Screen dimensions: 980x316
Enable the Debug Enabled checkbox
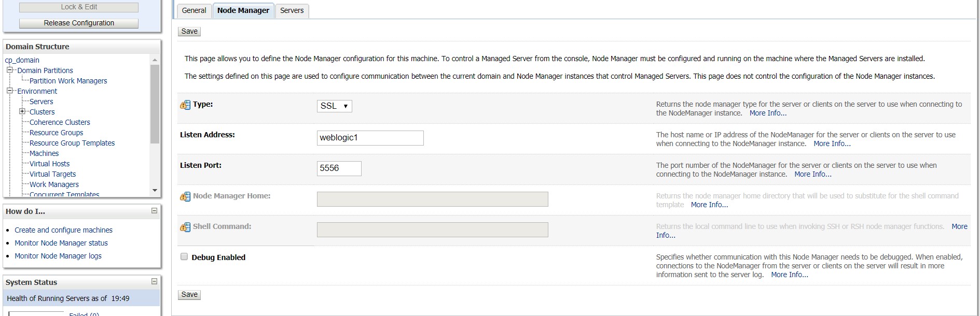click(184, 257)
